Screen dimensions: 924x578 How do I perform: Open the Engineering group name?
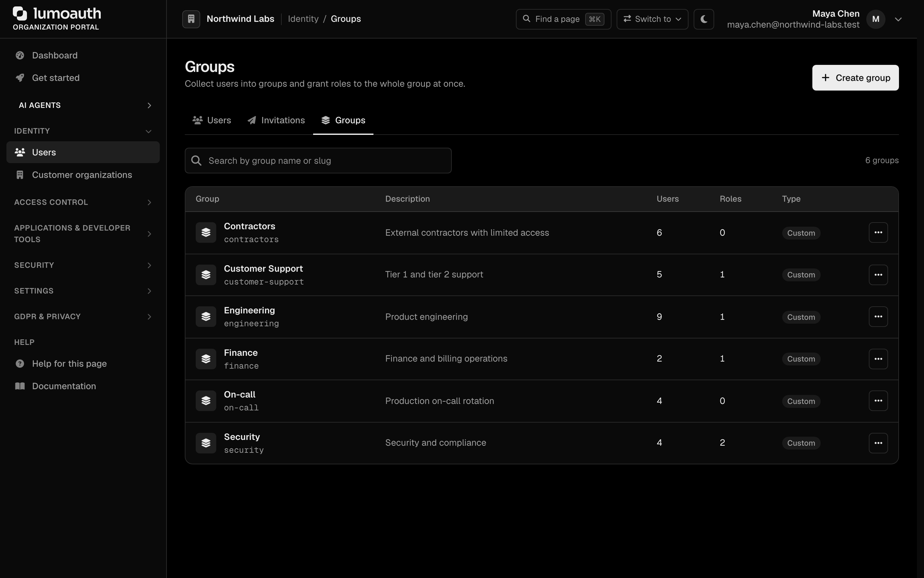[x=249, y=311]
